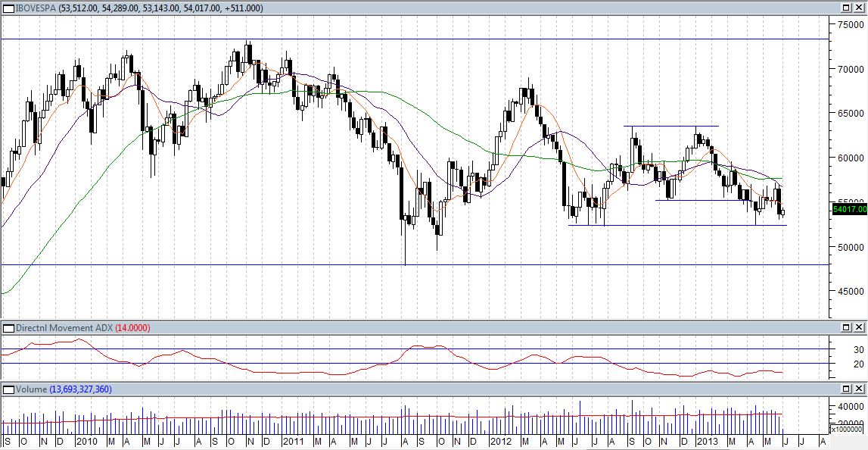Maximize the Volume pane
Screen dimensions: 868x450
[847, 389]
